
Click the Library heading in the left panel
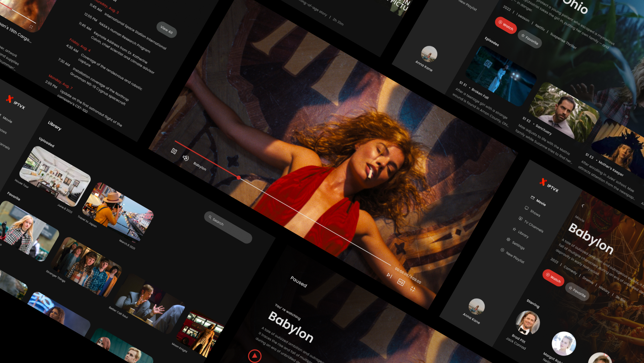tap(54, 125)
